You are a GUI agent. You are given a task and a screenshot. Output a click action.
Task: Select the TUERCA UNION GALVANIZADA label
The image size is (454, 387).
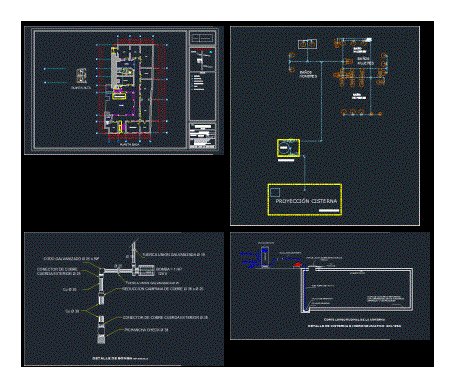(x=174, y=254)
